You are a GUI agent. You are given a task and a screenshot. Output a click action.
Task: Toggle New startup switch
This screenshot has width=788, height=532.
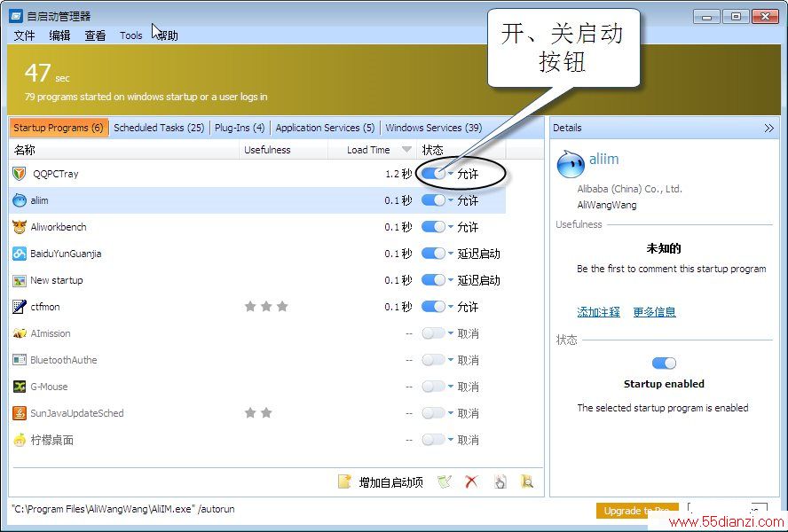click(433, 280)
